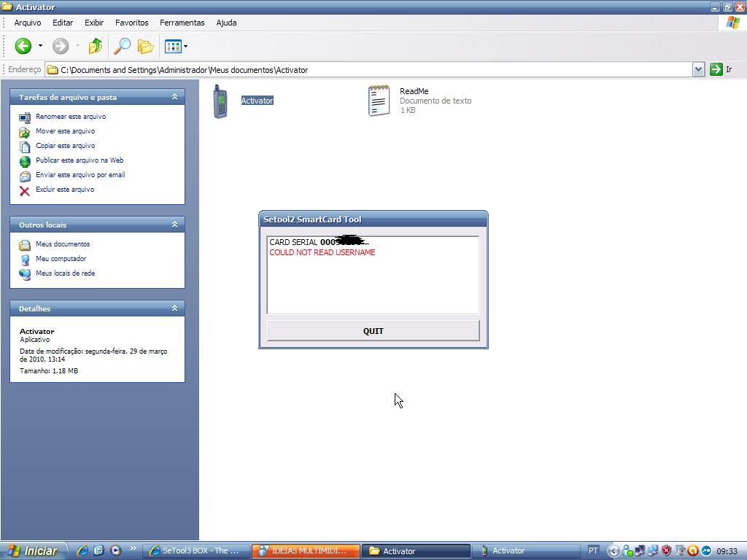Open the Ferramentas menu
Image resolution: width=747 pixels, height=560 pixels.
point(182,23)
